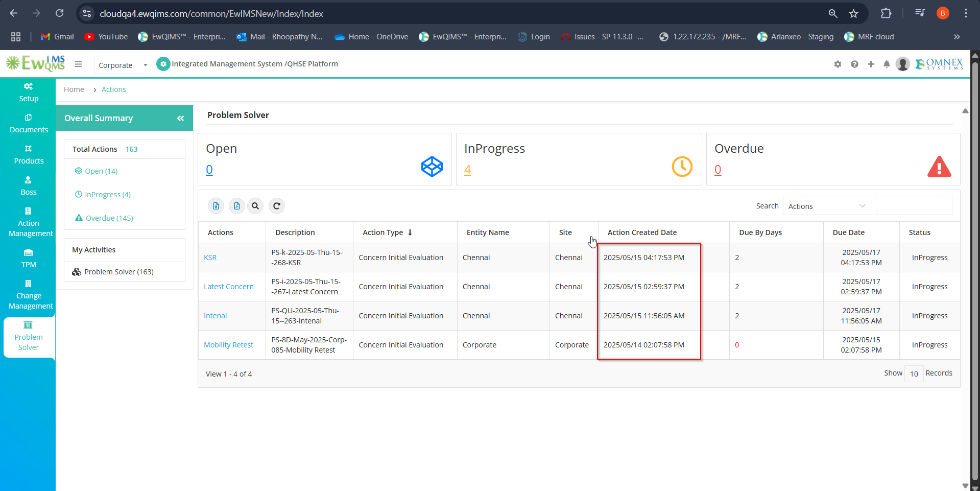The height and width of the screenshot is (491, 980).
Task: Click the plus icon in header
Action: pyautogui.click(x=871, y=64)
